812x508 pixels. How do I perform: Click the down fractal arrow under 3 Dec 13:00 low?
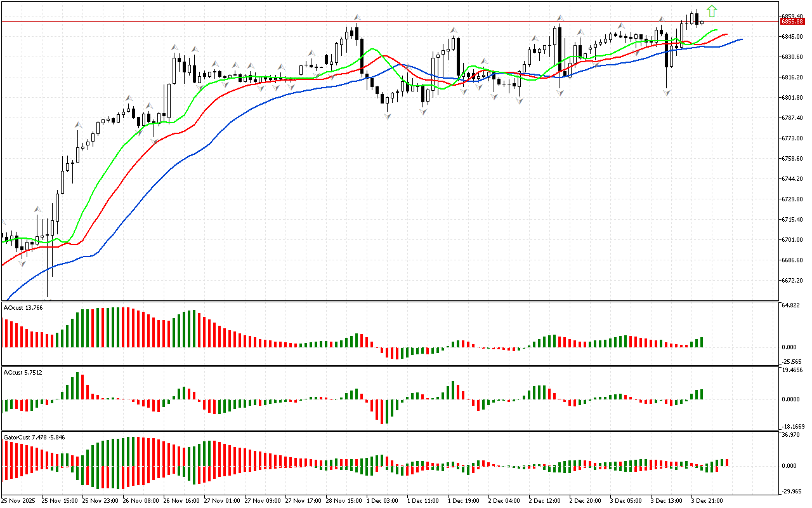(667, 93)
